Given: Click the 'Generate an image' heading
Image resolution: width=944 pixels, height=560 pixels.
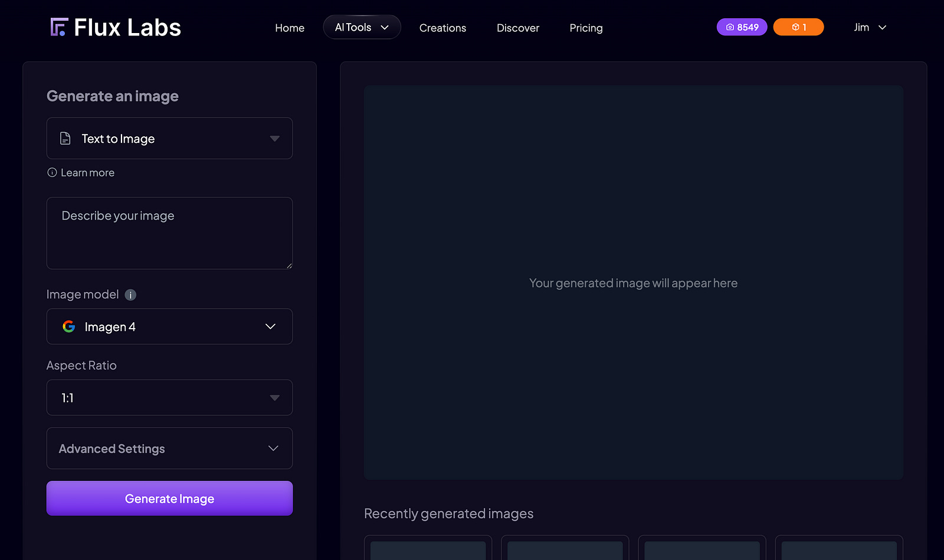Looking at the screenshot, I should coord(112,96).
